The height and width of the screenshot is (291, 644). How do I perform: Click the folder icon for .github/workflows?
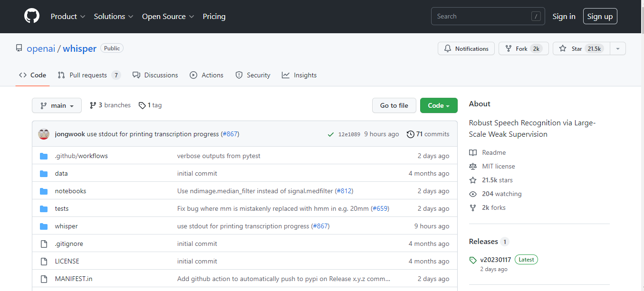pos(44,156)
